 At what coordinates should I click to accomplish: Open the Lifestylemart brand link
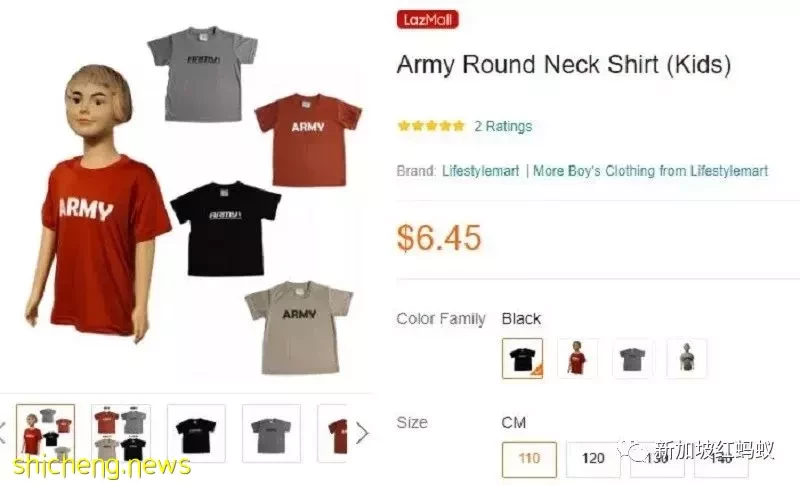pyautogui.click(x=480, y=171)
